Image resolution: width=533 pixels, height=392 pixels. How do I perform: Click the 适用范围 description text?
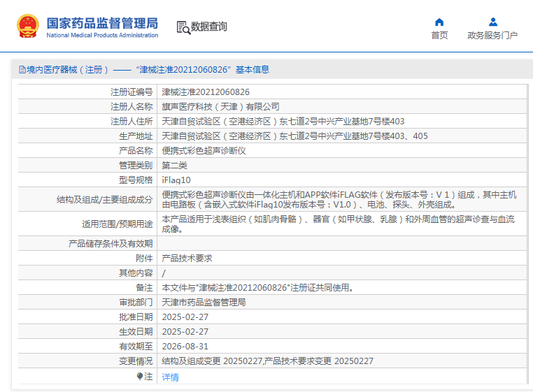[339, 224]
